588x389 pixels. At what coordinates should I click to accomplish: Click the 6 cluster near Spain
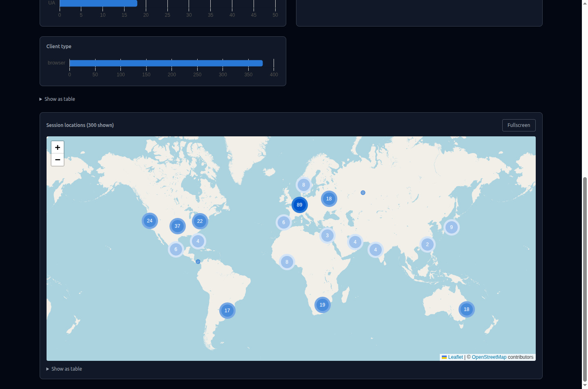284,222
